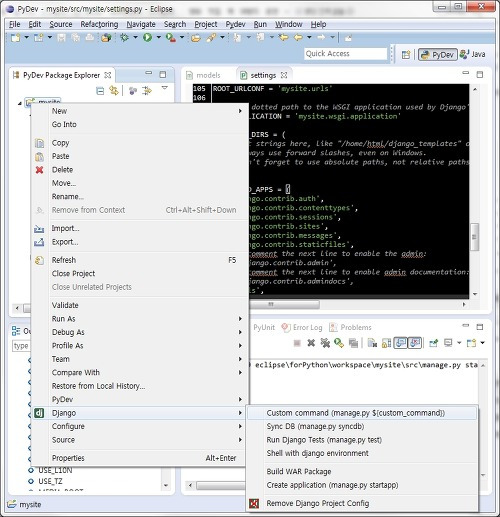Image resolution: width=500 pixels, height=517 pixels.
Task: Open the Pydev menu in menu bar
Action: (235, 24)
